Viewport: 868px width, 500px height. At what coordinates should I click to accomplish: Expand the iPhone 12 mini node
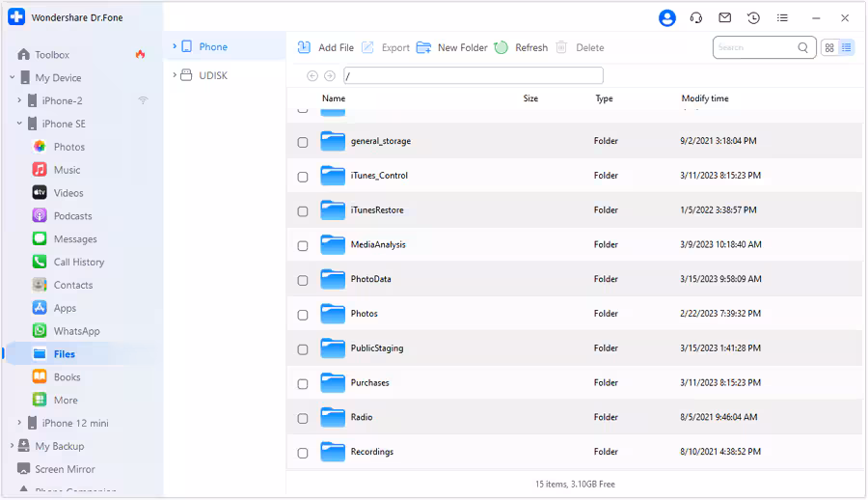[x=19, y=423]
